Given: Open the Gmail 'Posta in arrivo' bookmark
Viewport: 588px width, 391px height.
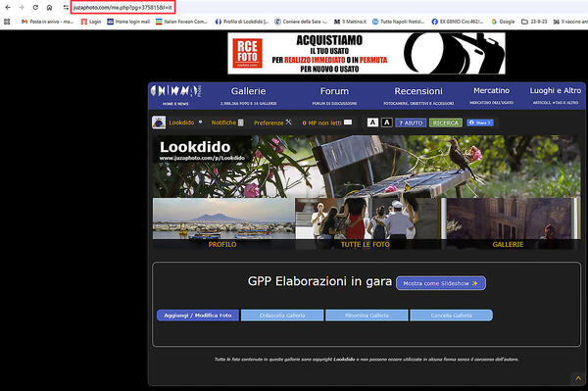Looking at the screenshot, I should click(47, 22).
